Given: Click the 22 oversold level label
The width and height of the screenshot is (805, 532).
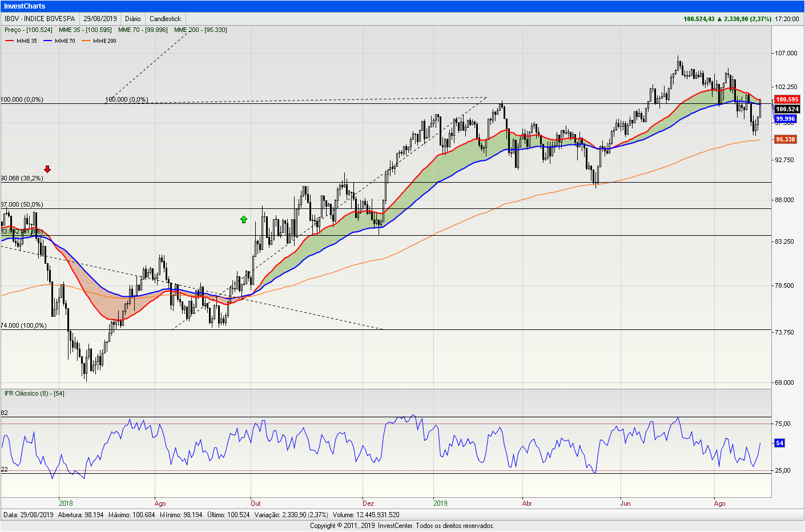Looking at the screenshot, I should (4, 469).
